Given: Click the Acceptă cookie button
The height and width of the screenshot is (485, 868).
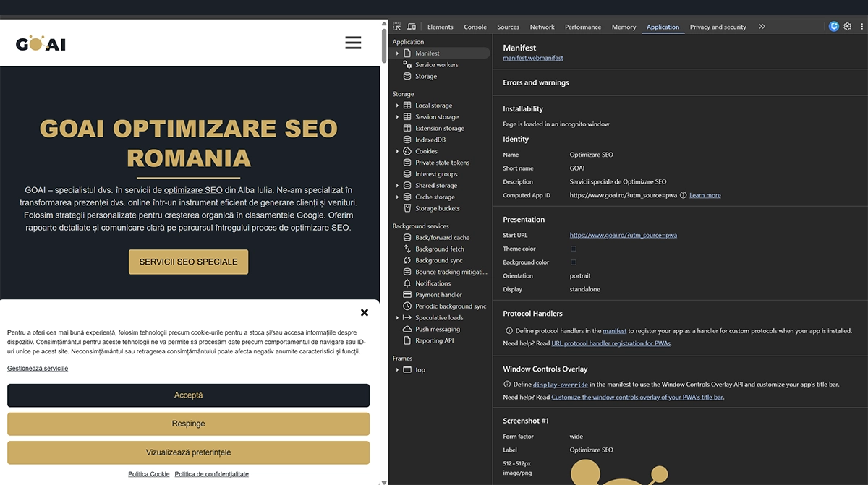Looking at the screenshot, I should click(188, 395).
